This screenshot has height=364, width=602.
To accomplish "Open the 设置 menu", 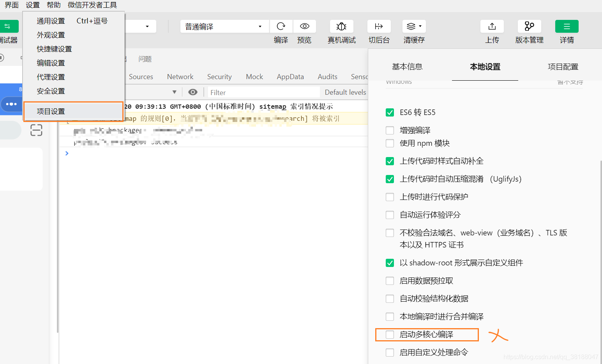I will tap(33, 5).
